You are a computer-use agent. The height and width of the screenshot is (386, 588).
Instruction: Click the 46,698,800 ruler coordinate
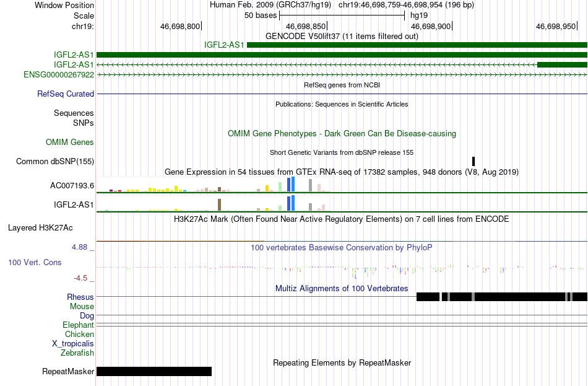[180, 26]
